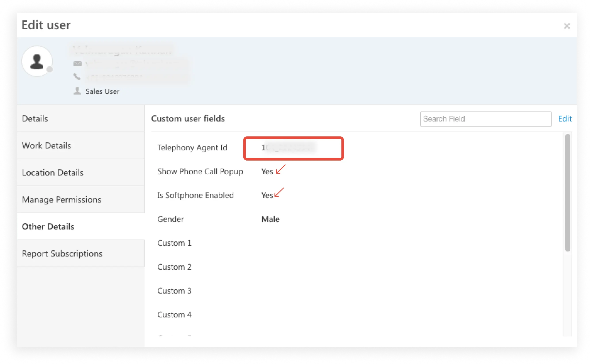Select the Other Details tab
This screenshot has height=364, width=590.
pos(80,226)
